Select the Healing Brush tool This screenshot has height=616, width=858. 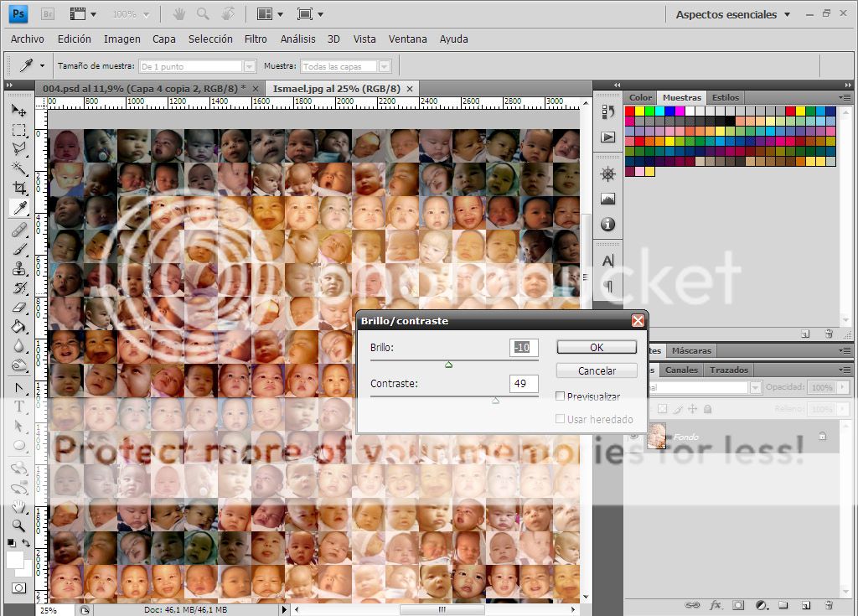click(x=19, y=230)
